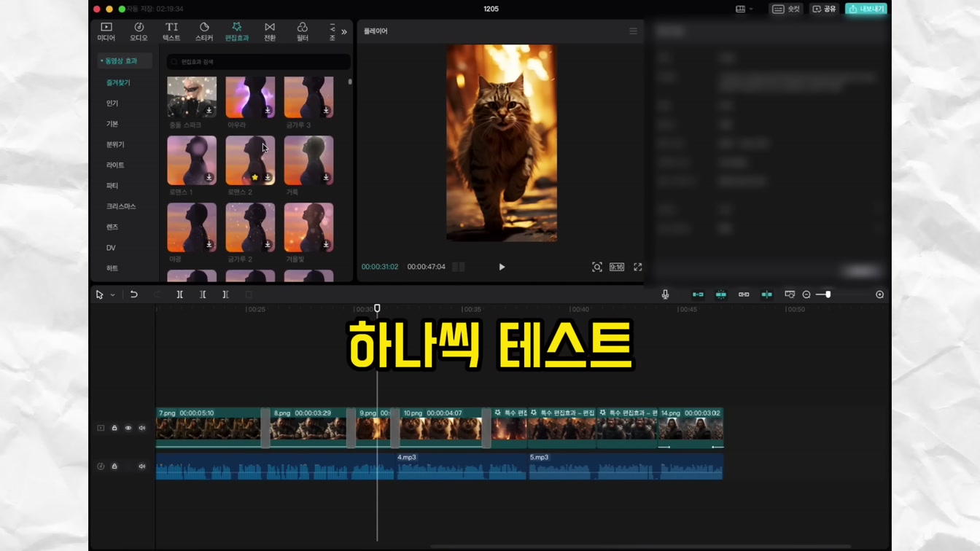The image size is (980, 551).
Task: Delete right of playhead split tool
Action: (x=225, y=295)
